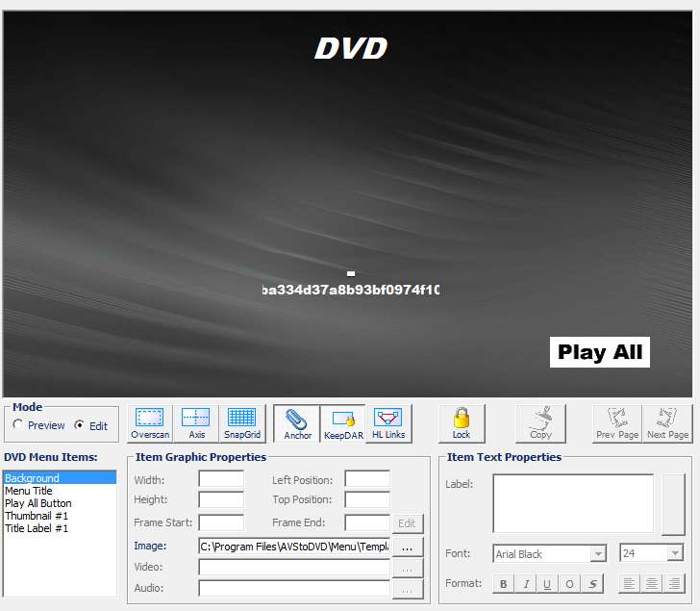The height and width of the screenshot is (611, 700).
Task: Open the font size 24 dropdown
Action: click(x=675, y=553)
